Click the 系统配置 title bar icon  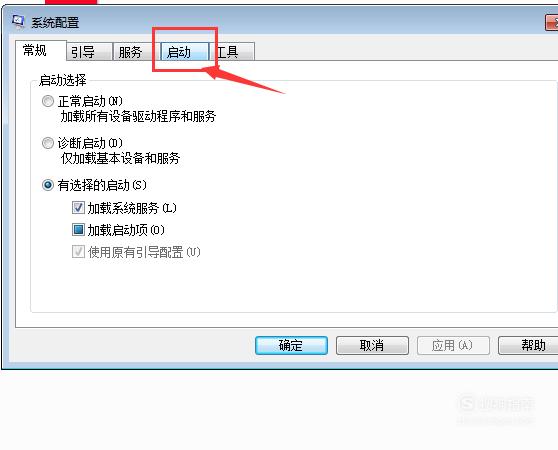[19, 22]
